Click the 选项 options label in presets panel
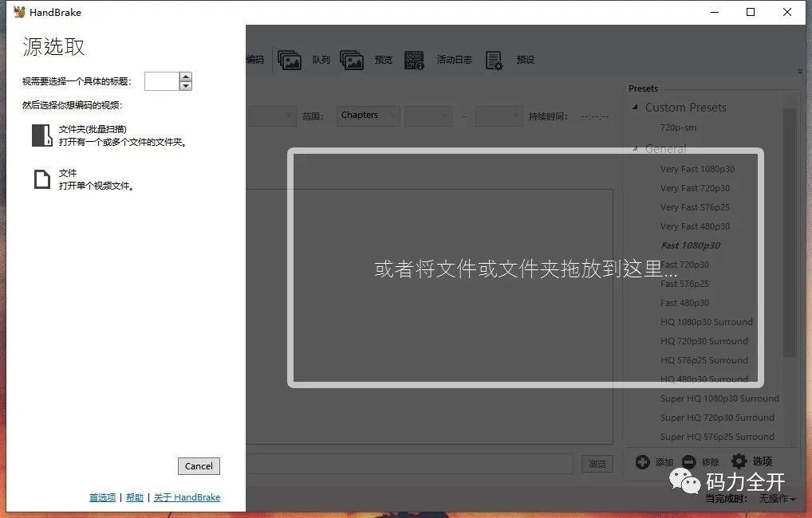Image resolution: width=812 pixels, height=518 pixels. click(763, 461)
